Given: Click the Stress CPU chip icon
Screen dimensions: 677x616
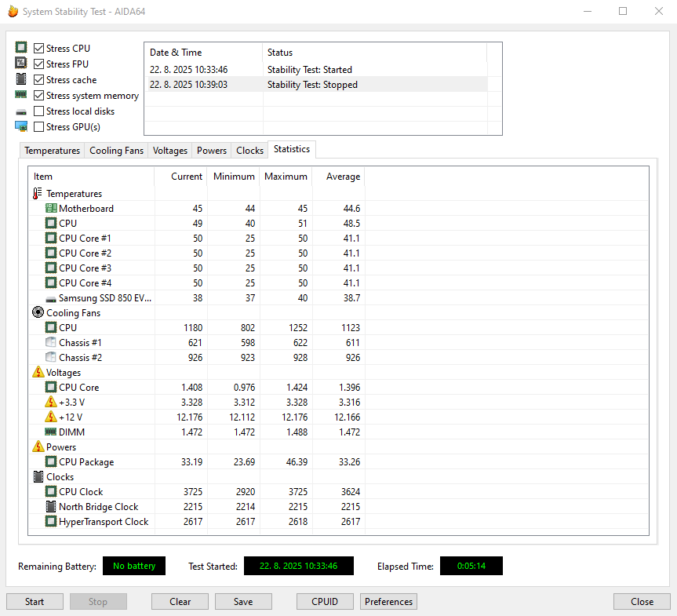Looking at the screenshot, I should coord(21,48).
